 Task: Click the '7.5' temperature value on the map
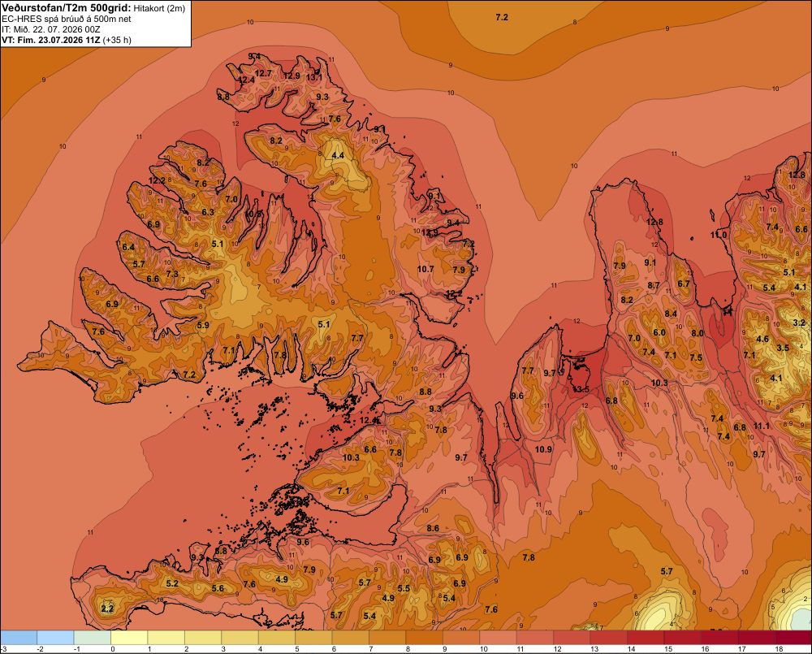[x=696, y=357]
